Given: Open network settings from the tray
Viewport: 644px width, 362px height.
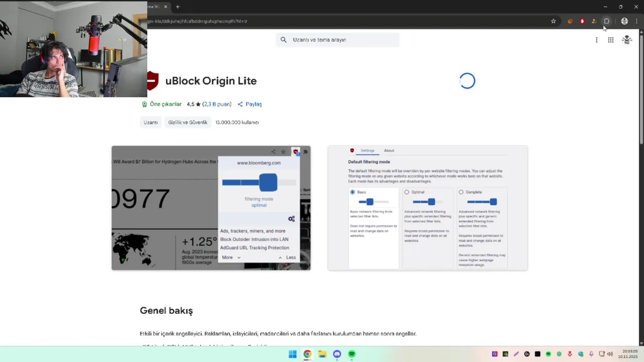Looking at the screenshot, I should coord(602,354).
